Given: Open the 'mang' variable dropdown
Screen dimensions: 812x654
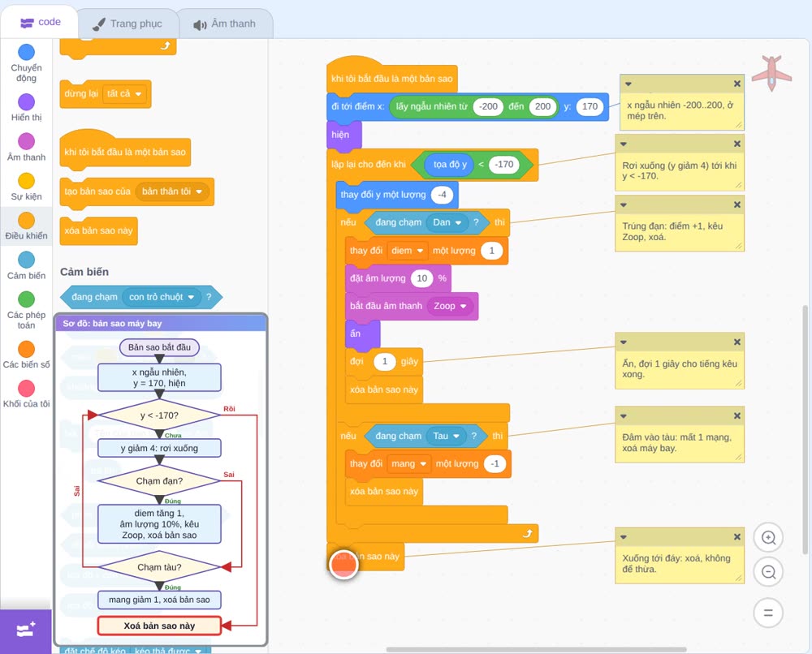Looking at the screenshot, I should (x=409, y=464).
